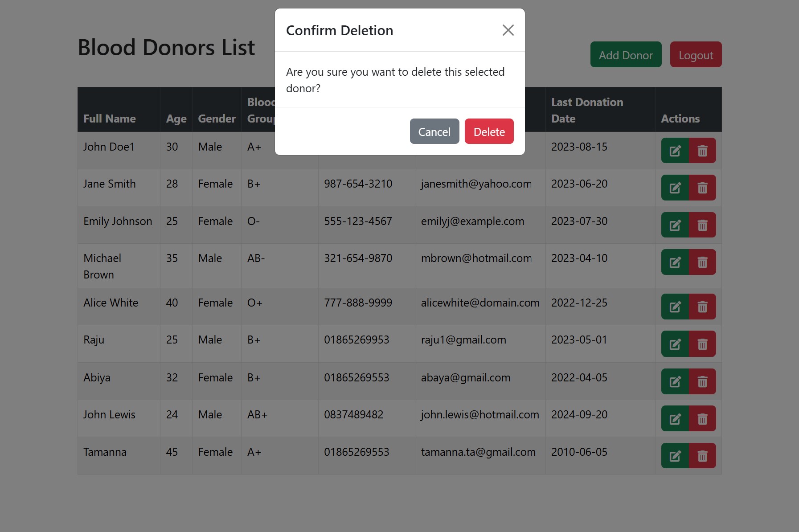Edit Michael Brown's donor details
Image resolution: width=799 pixels, height=532 pixels.
point(675,262)
